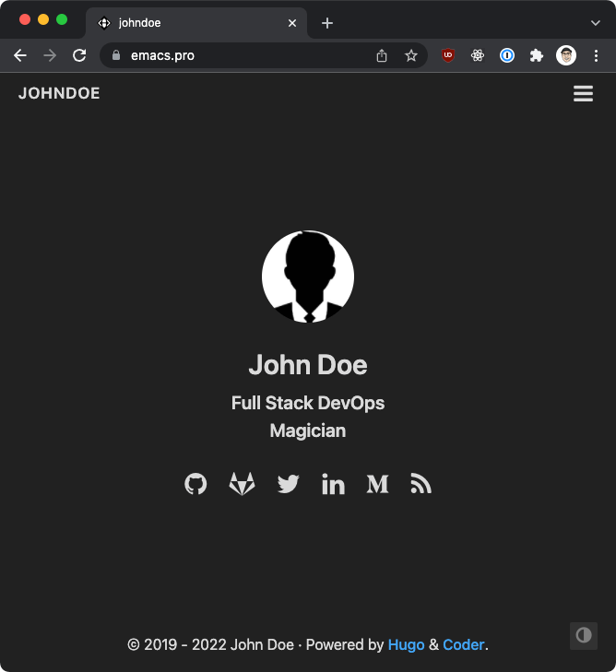Viewport: 616px width, 672px height.
Task: Follow the Coder footer link
Action: point(463,644)
